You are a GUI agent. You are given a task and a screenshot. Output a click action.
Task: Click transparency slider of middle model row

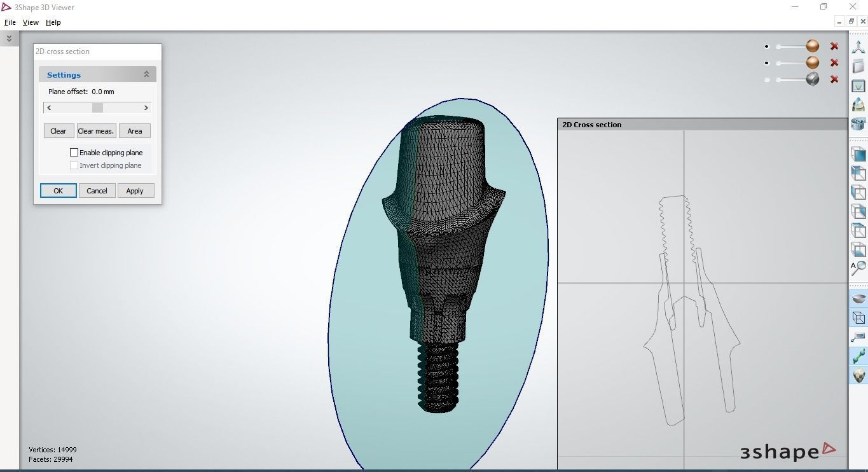click(790, 63)
